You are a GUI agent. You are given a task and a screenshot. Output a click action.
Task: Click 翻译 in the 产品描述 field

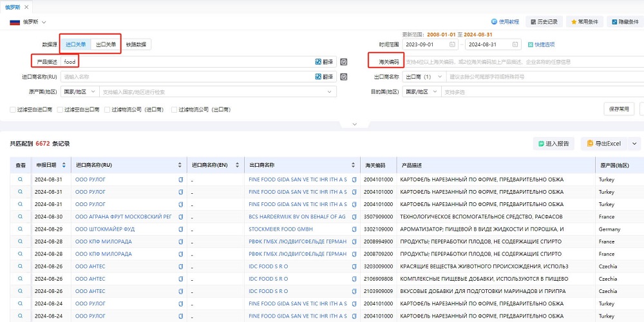[324, 62]
